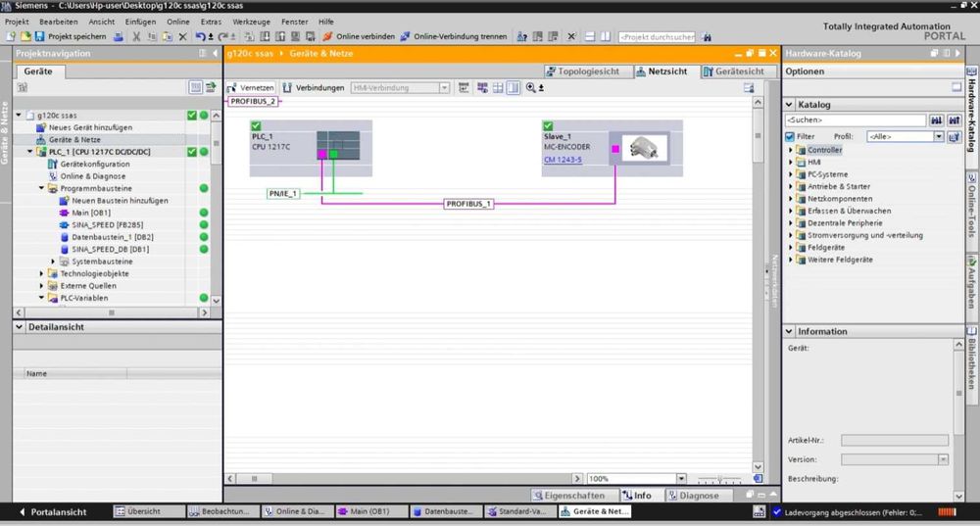Click the open project folder icon
The width and height of the screenshot is (980, 526).
[x=25, y=37]
